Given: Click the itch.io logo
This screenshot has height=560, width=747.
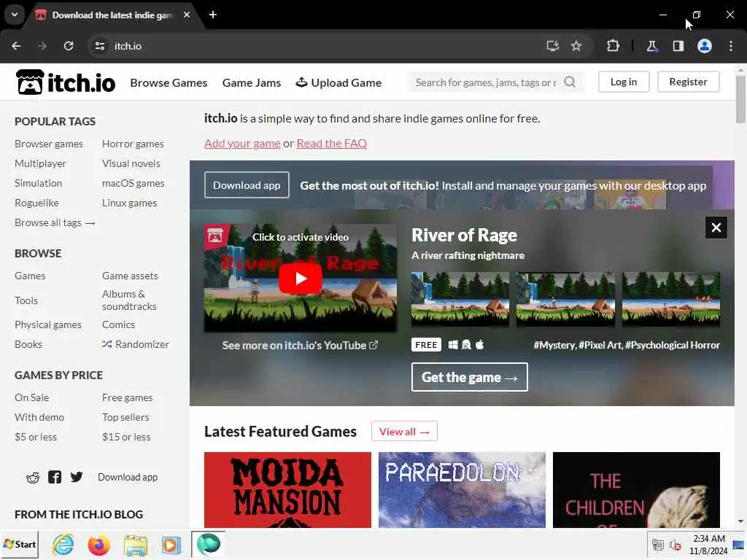Looking at the screenshot, I should [65, 82].
